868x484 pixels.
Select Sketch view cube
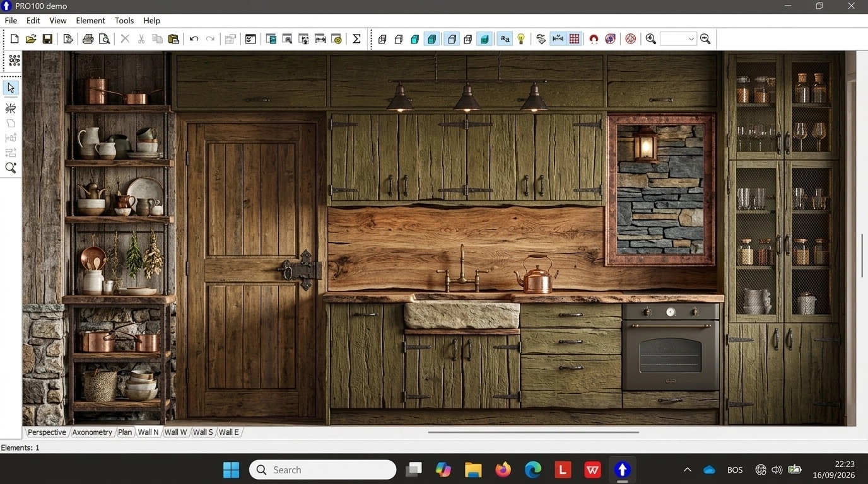tap(399, 39)
